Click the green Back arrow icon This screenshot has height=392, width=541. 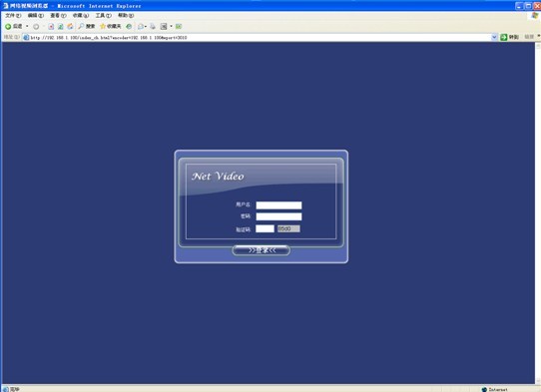click(8, 27)
